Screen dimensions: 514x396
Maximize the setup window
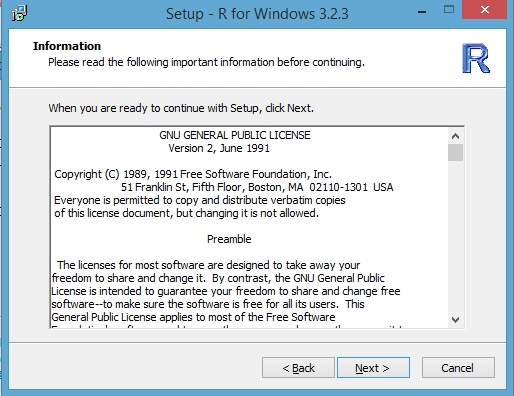[x=449, y=10]
